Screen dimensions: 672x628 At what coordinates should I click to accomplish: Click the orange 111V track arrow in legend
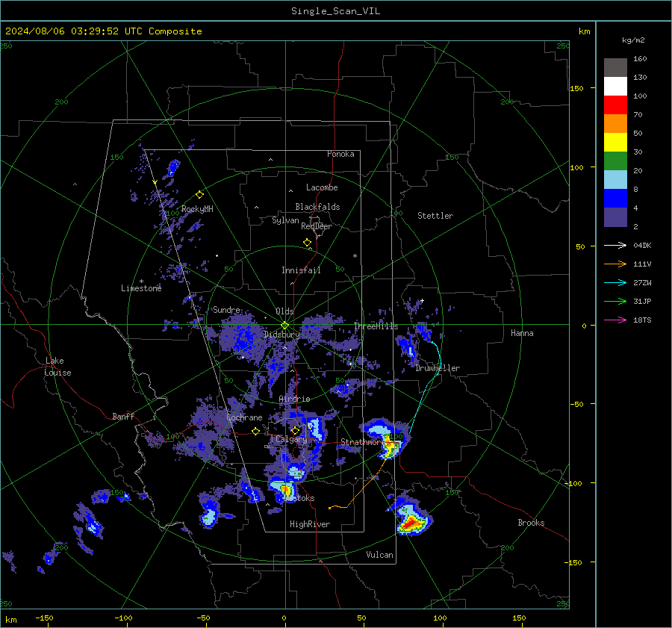click(615, 264)
